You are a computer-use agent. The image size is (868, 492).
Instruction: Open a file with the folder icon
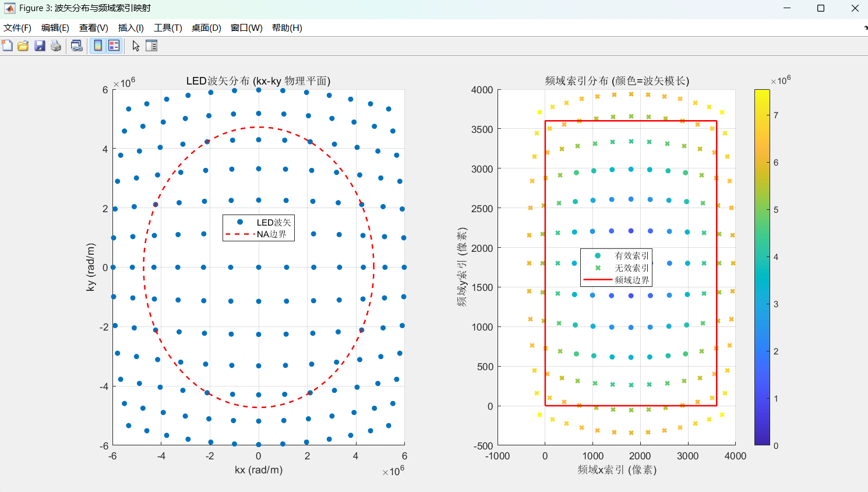point(23,45)
